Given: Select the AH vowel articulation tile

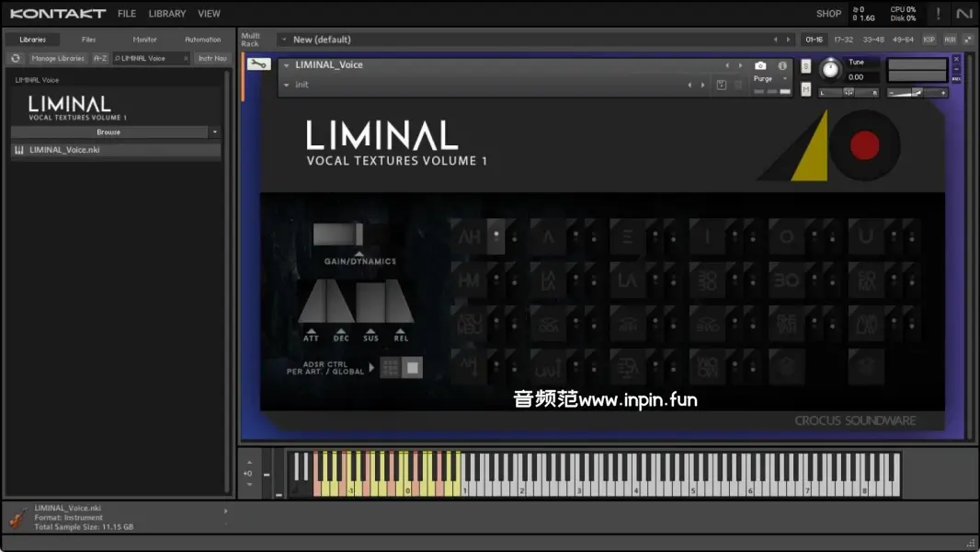Looking at the screenshot, I should click(x=470, y=236).
